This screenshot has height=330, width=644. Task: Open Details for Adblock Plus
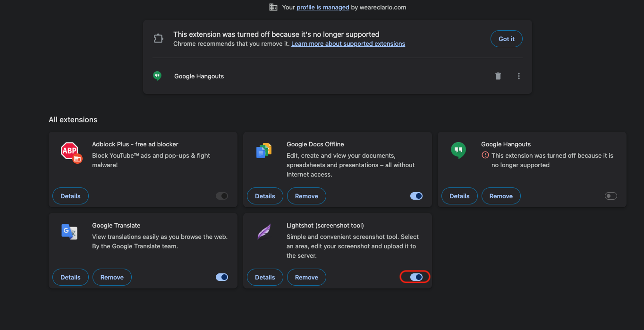[70, 196]
